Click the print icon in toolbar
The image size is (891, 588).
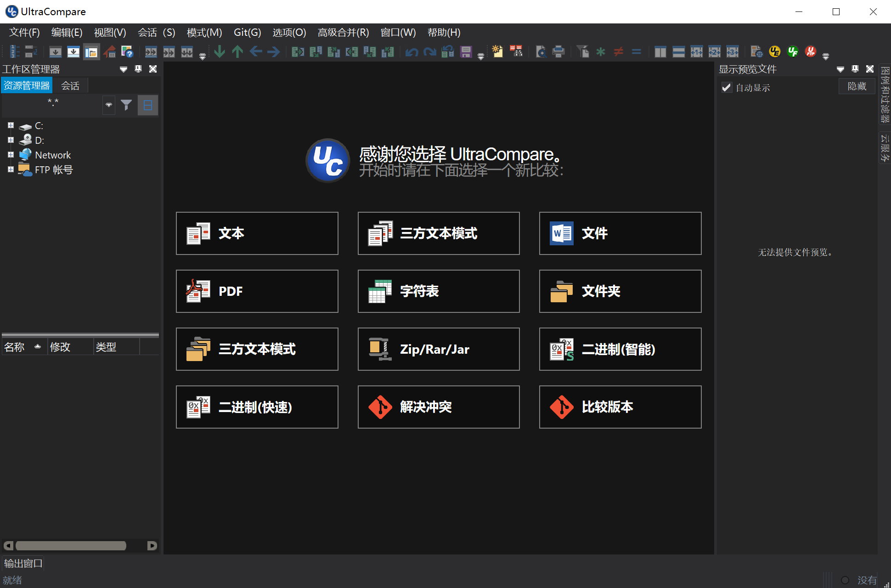pyautogui.click(x=558, y=51)
